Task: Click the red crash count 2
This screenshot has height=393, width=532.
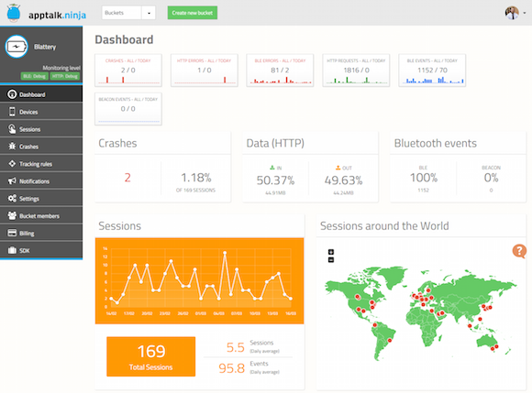Action: (x=127, y=178)
